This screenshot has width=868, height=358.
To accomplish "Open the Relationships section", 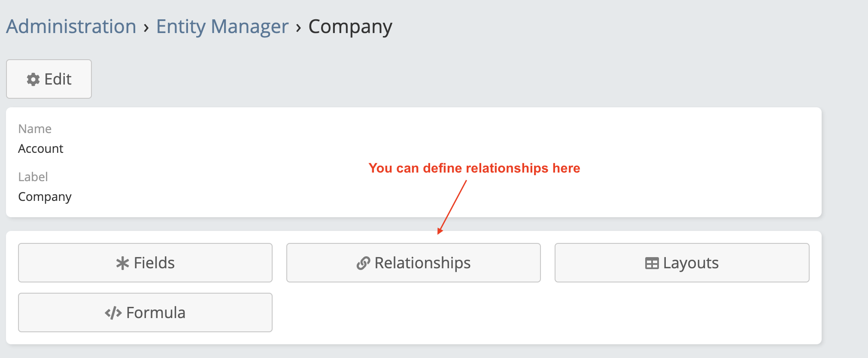I will 413,263.
